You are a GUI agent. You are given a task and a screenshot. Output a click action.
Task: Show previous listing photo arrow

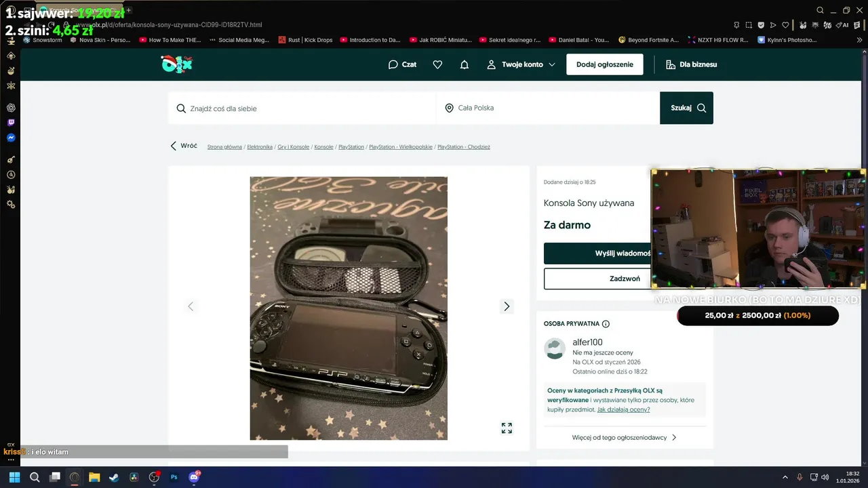(191, 306)
